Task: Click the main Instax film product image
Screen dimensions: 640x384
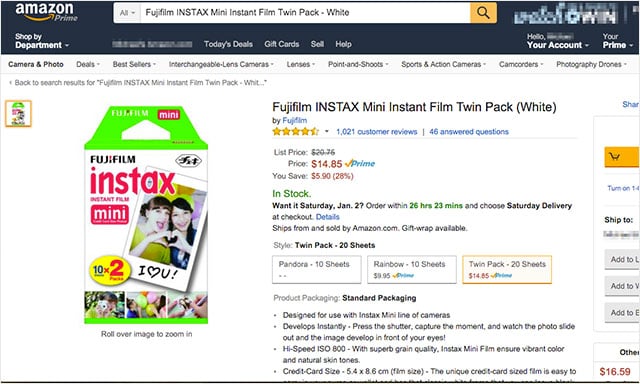Action: (x=146, y=215)
